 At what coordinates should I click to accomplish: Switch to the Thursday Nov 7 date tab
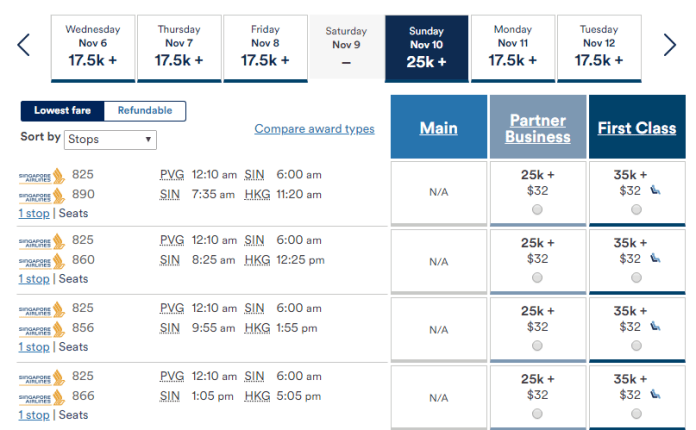point(179,47)
